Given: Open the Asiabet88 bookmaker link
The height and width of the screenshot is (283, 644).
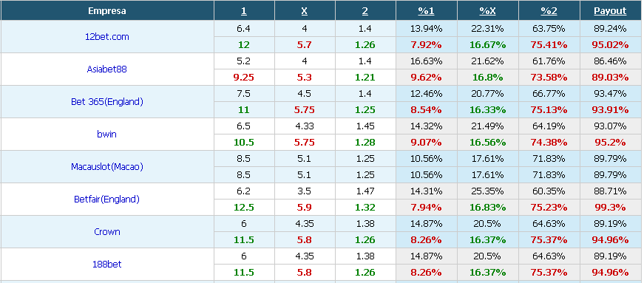Looking at the screenshot, I should (x=106, y=69).
